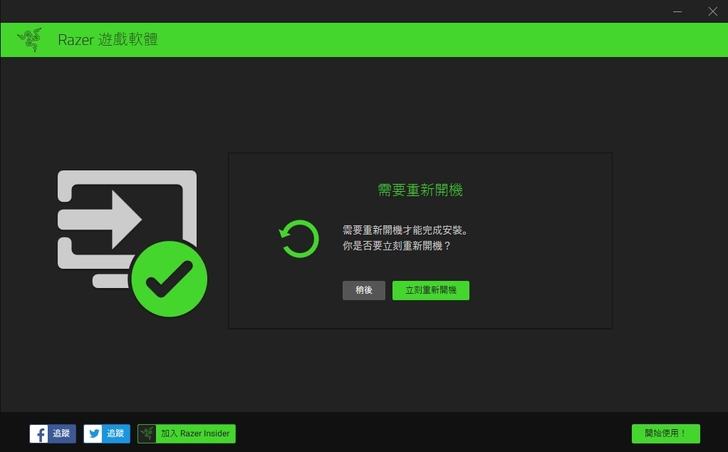Click the 開始使用！ button
This screenshot has width=728, height=452.
pyautogui.click(x=666, y=433)
